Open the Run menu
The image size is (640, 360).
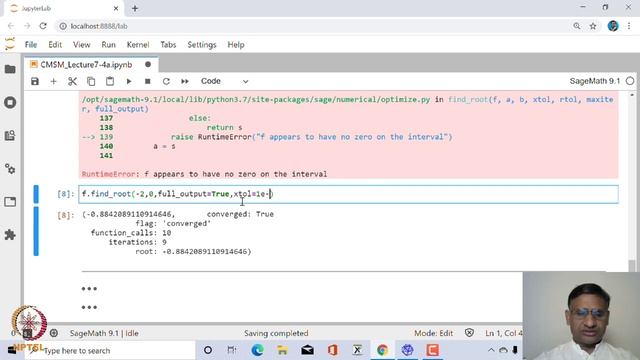(109, 44)
